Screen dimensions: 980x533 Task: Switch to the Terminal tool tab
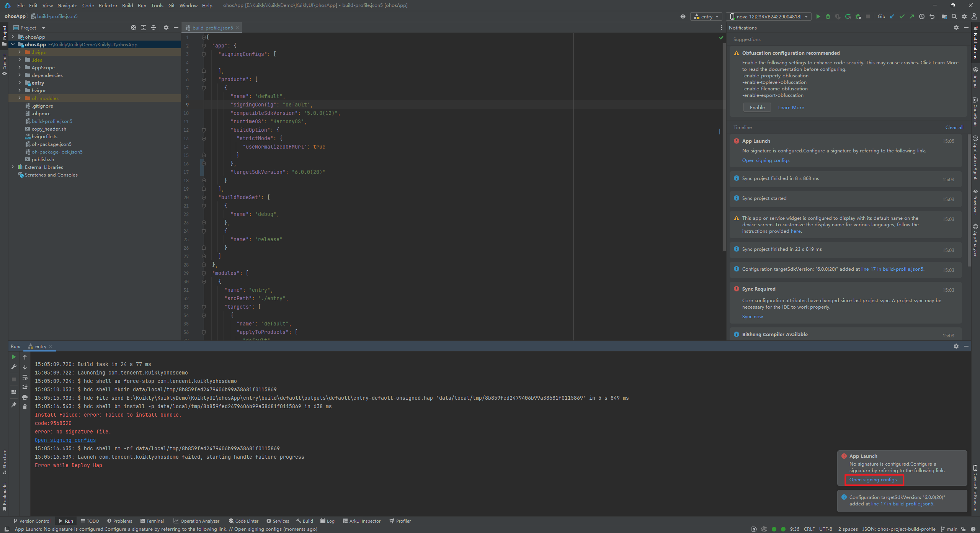coord(152,521)
